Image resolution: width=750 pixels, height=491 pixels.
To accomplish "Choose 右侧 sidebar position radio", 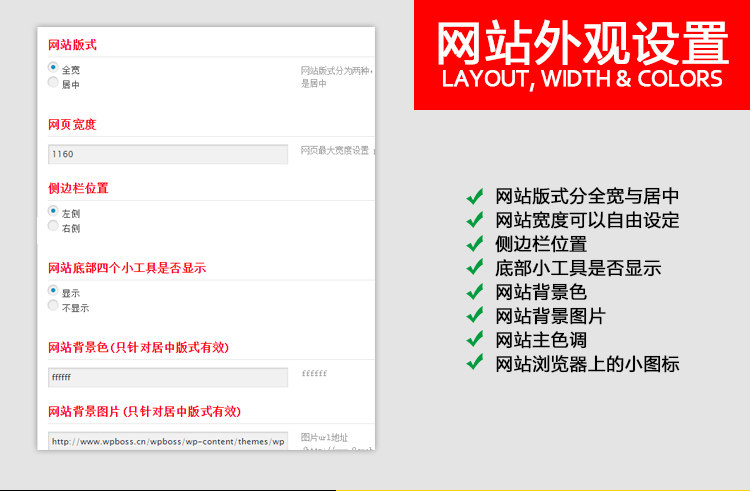I will coord(53,226).
